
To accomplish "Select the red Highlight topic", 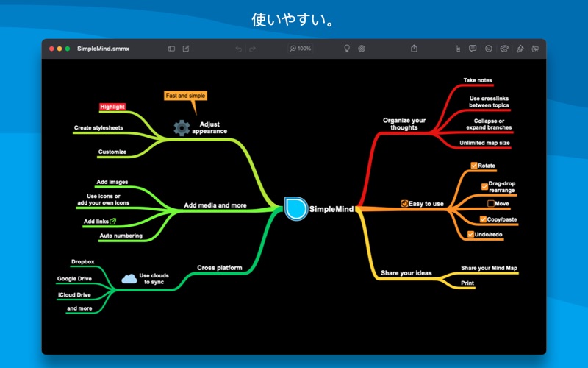I will pos(112,107).
